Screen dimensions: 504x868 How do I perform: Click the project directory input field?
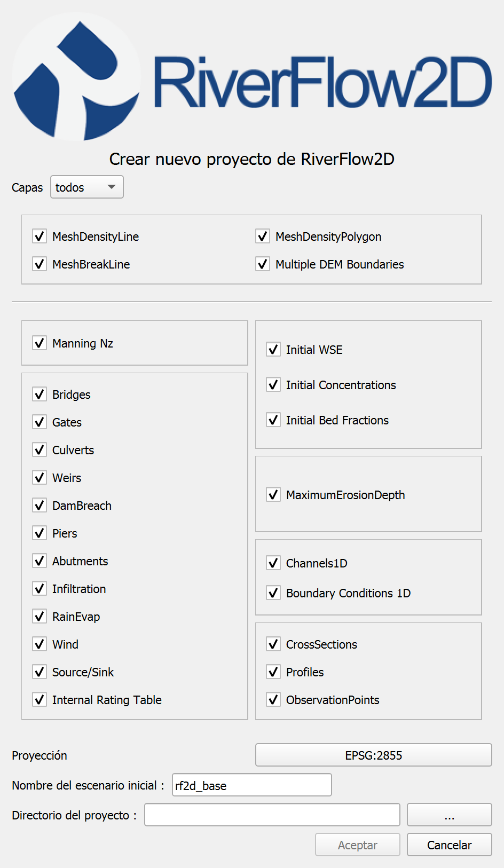click(272, 815)
